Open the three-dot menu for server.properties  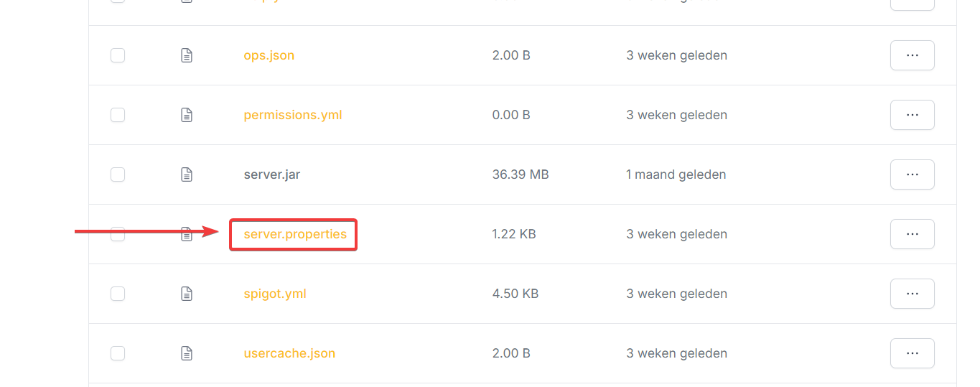(x=912, y=234)
